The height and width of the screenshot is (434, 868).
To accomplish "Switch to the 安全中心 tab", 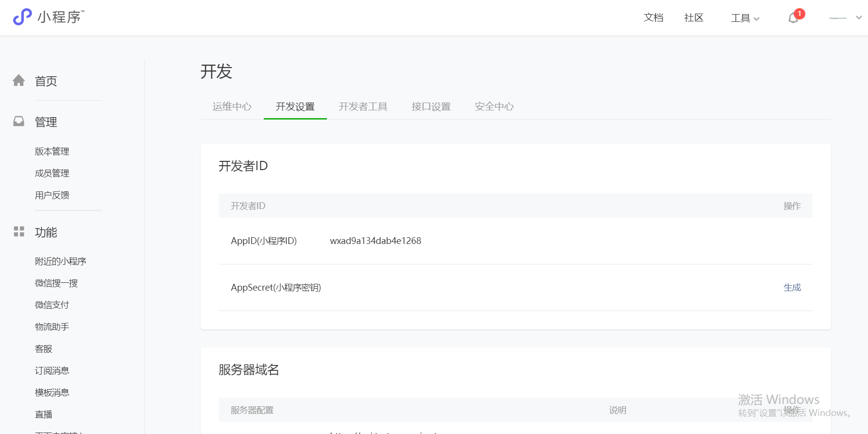I will point(494,106).
